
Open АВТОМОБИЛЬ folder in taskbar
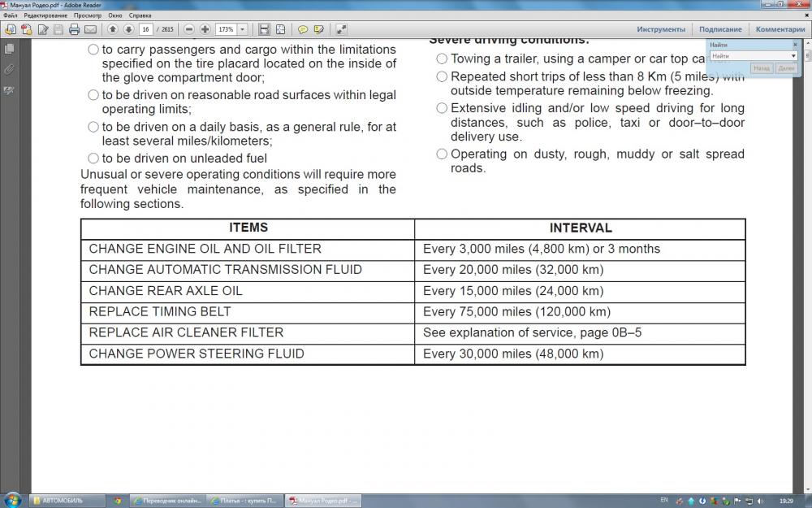pyautogui.click(x=67, y=501)
